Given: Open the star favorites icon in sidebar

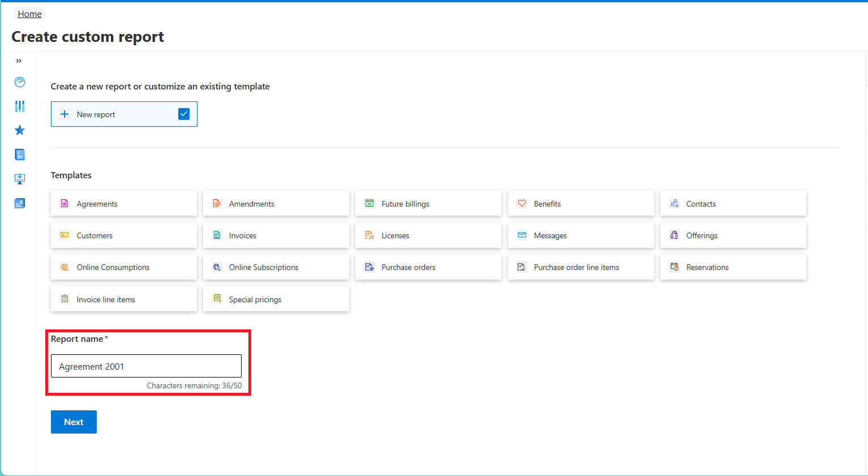Looking at the screenshot, I should point(20,130).
